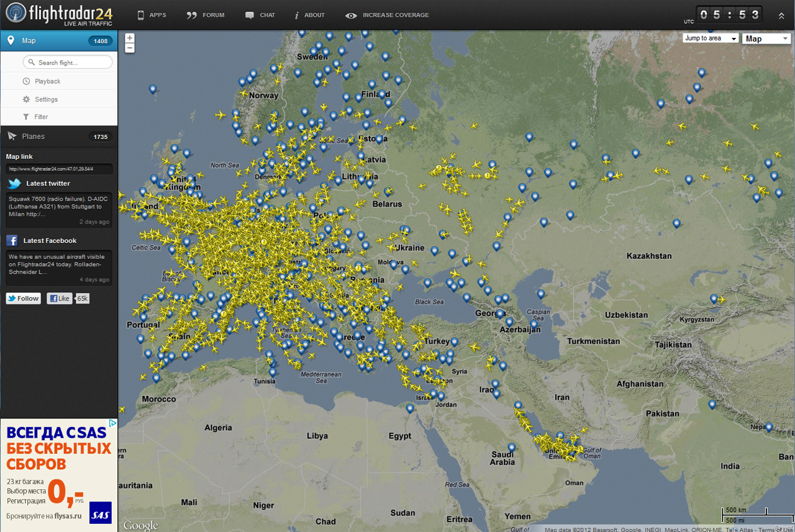Screen dimensions: 795x532
Task: Click the flightradar24 logo
Action: pyautogui.click(x=59, y=14)
